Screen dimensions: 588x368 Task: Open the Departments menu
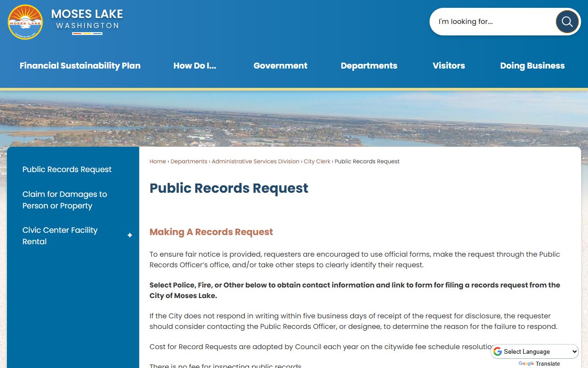coord(369,66)
